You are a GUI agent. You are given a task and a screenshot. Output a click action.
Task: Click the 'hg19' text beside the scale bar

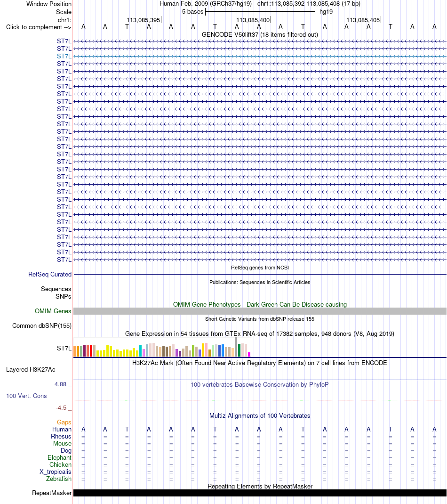(x=326, y=12)
